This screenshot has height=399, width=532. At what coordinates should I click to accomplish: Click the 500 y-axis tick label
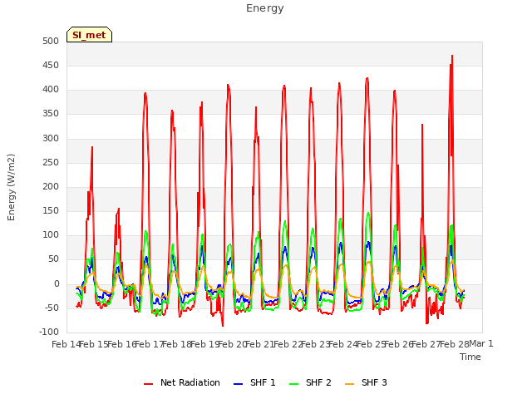51,42
